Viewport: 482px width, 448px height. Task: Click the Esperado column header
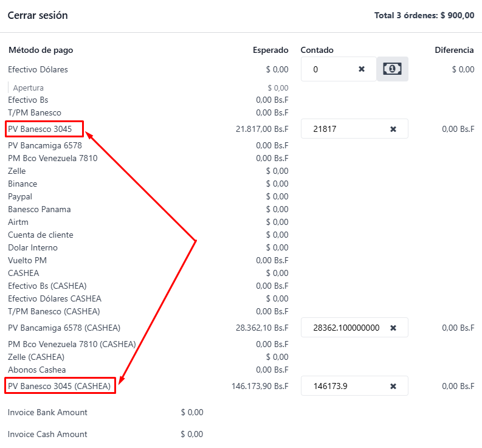[270, 50]
